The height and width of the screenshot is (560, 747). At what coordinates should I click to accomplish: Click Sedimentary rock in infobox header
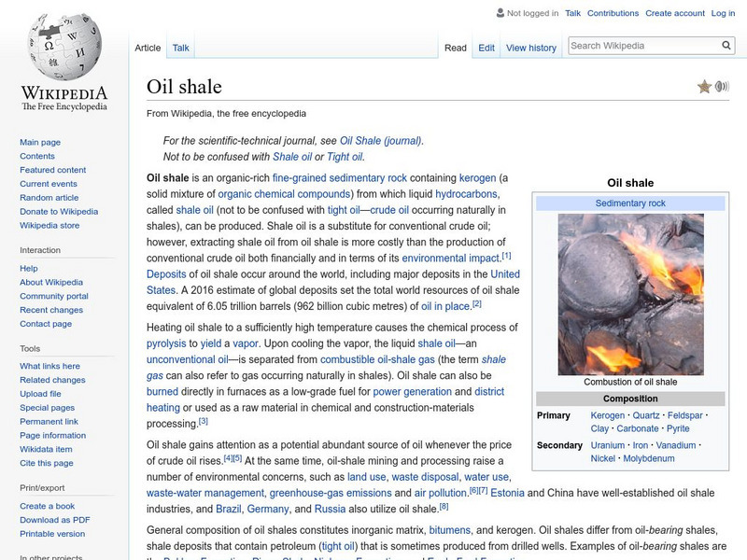630,203
